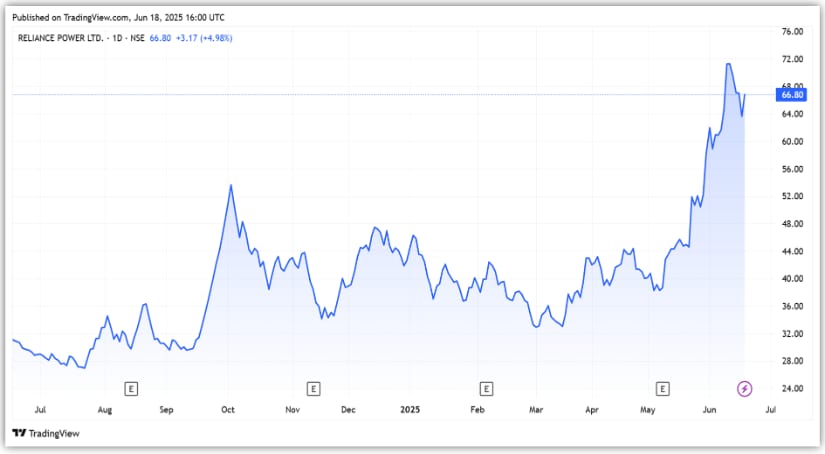Image resolution: width=825 pixels, height=454 pixels.
Task: Click the +3.17 (+4.98%) change text
Action: [204, 38]
